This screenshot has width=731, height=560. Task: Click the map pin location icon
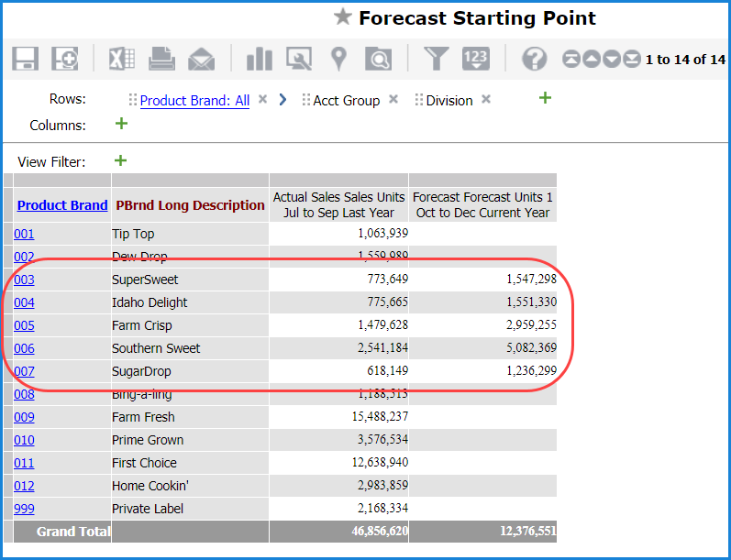pos(339,60)
